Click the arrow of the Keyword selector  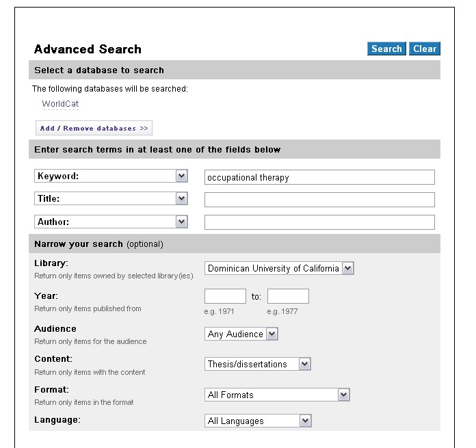(181, 176)
